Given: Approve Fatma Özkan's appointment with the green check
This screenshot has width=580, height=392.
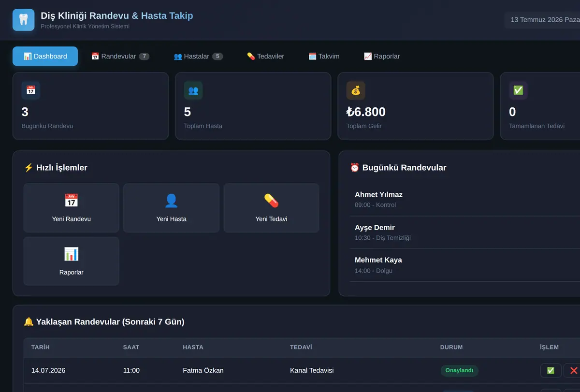Looking at the screenshot, I should click(x=551, y=370).
